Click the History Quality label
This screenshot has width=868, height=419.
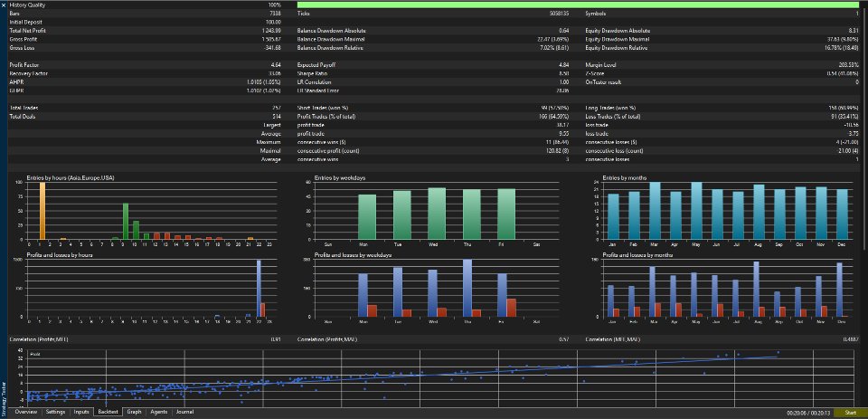[28, 5]
